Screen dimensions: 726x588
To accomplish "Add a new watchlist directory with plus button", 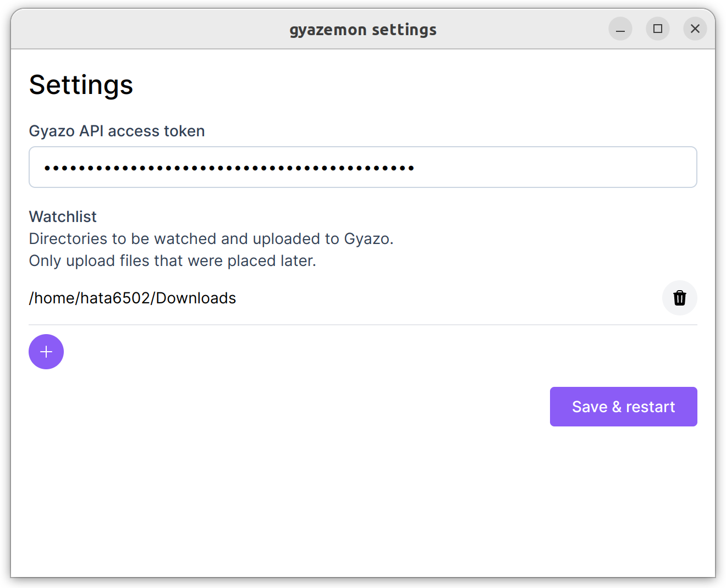I will pyautogui.click(x=46, y=352).
